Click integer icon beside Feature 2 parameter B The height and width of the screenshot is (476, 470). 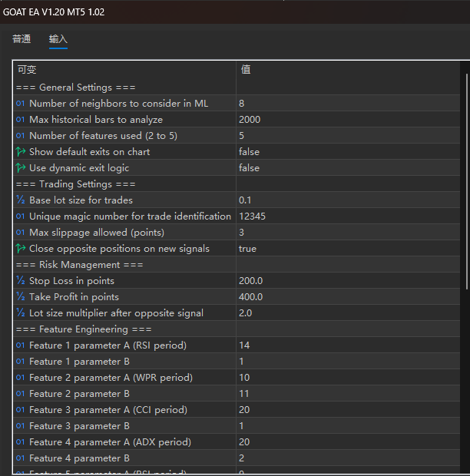pos(20,393)
